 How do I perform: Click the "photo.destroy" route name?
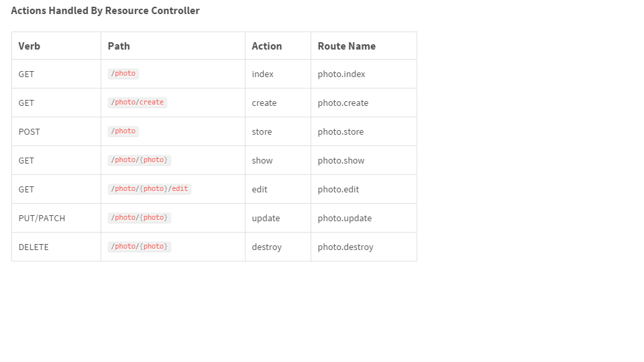coord(345,247)
